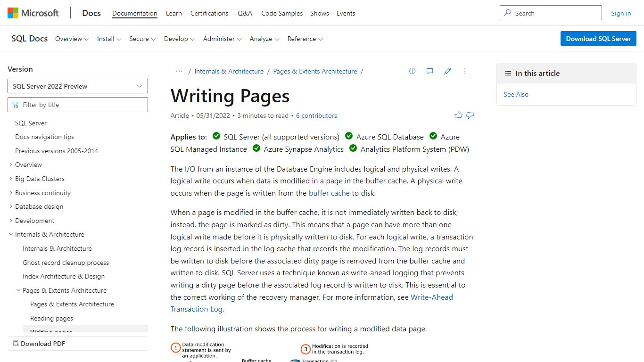Open the Overview dropdown in SQL Docs bar
644x362 pixels.
(x=72, y=39)
